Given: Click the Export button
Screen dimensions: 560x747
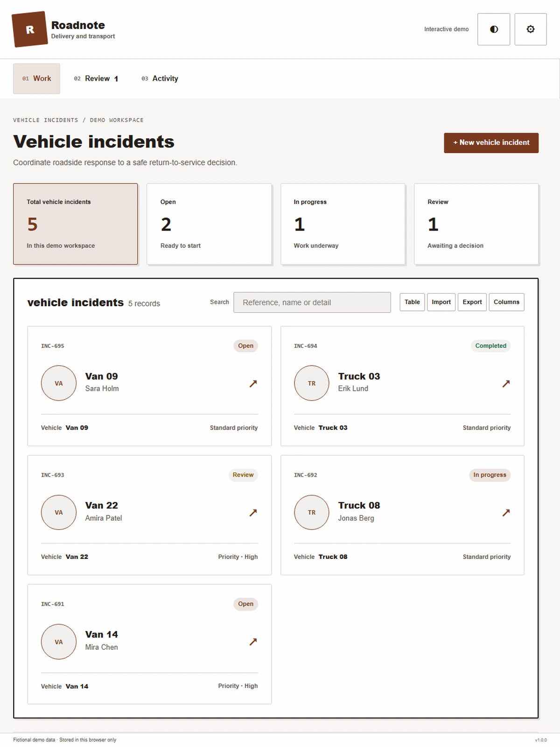Looking at the screenshot, I should pyautogui.click(x=472, y=302).
